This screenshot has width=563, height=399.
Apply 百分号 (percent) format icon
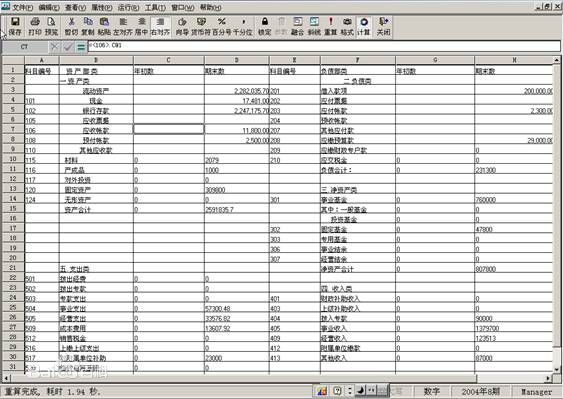tap(222, 26)
